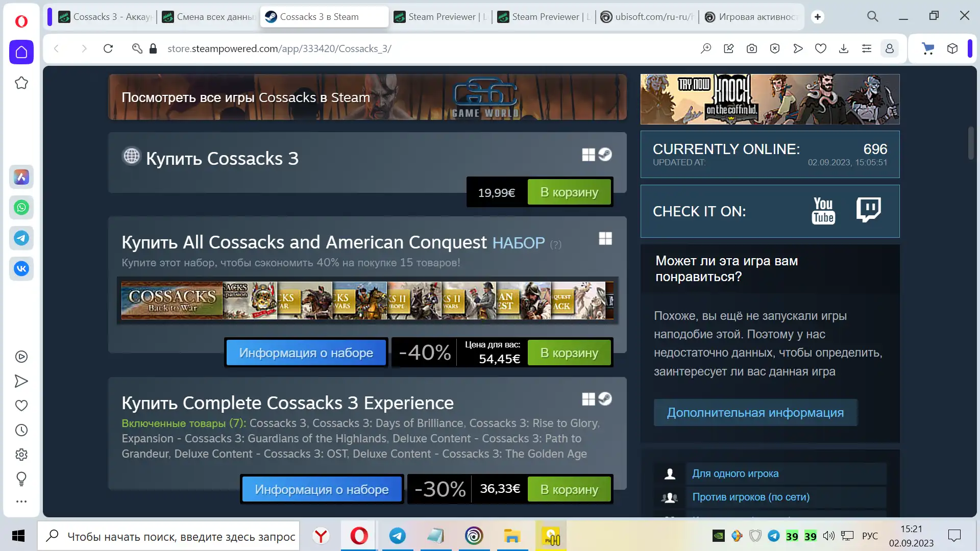Open the Opera menu logo
Viewport: 980px width, 551px height.
(x=21, y=21)
